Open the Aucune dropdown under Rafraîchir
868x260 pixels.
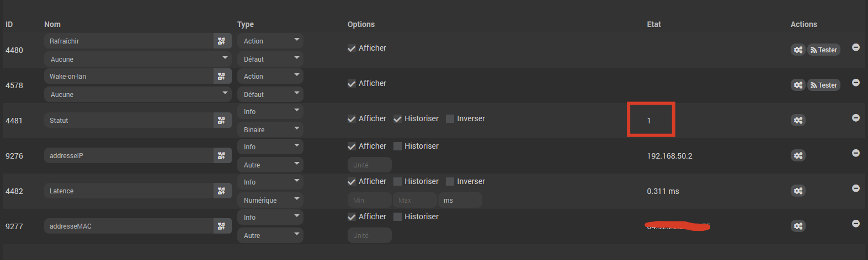pos(137,59)
